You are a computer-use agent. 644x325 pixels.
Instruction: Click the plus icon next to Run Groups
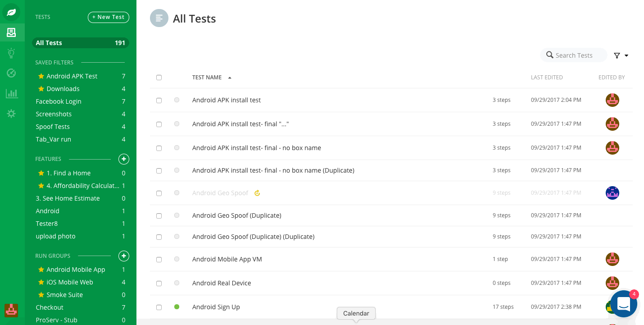(124, 256)
